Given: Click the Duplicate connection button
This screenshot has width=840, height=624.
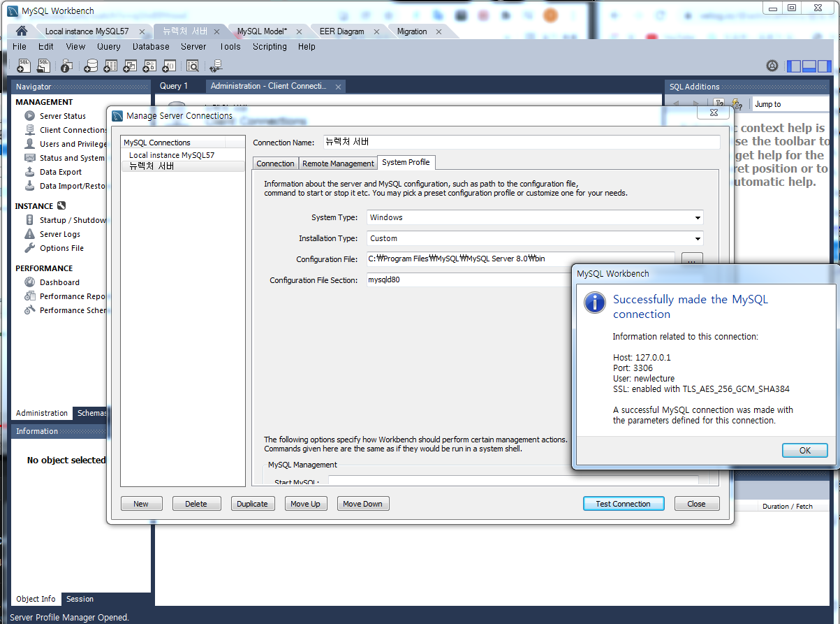Looking at the screenshot, I should tap(252, 504).
